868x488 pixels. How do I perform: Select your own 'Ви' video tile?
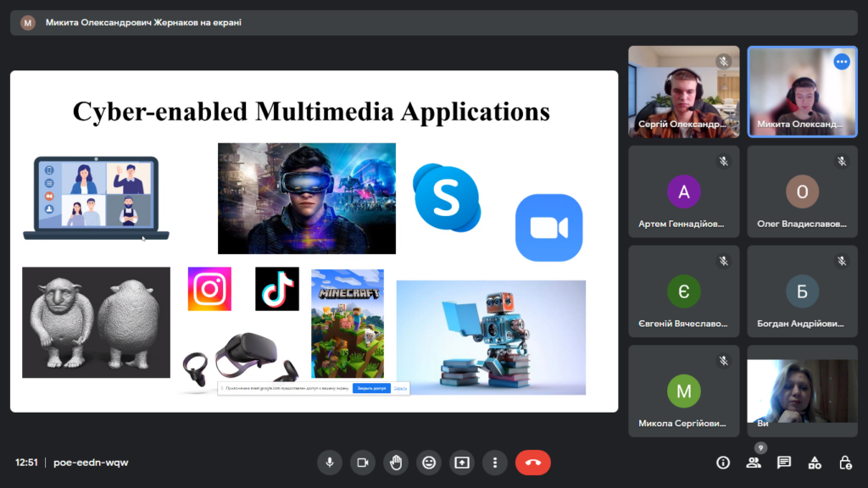tap(802, 391)
